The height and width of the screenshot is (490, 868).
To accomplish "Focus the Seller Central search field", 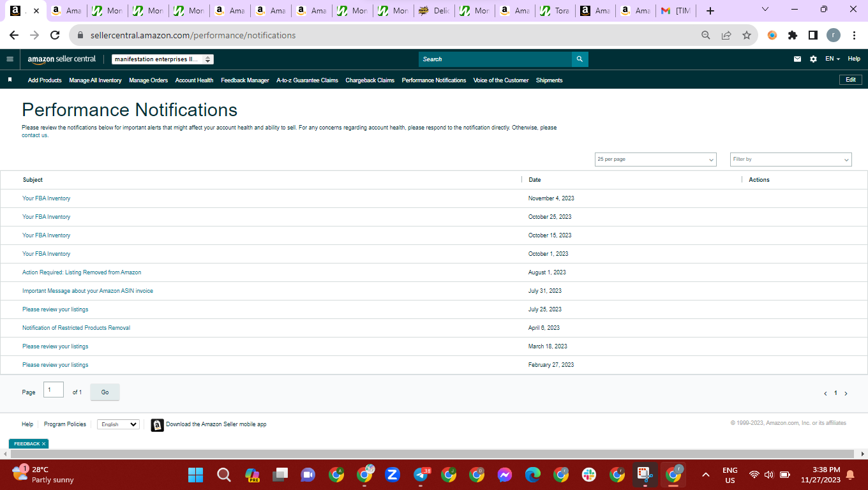I will tap(495, 59).
